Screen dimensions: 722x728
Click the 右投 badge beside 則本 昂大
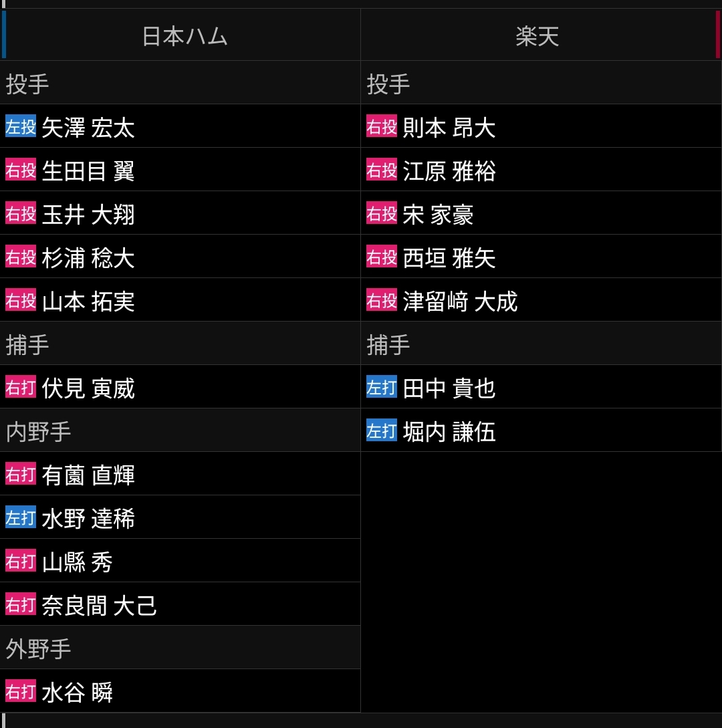click(x=382, y=126)
